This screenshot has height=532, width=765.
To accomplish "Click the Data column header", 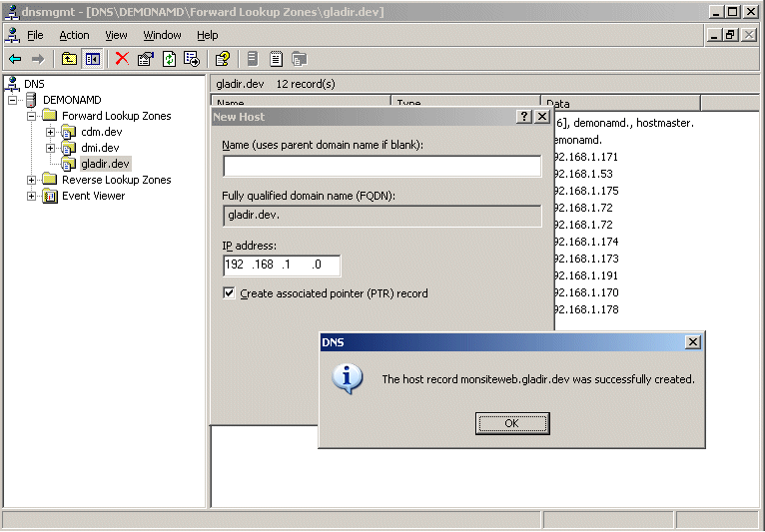I will (620, 103).
